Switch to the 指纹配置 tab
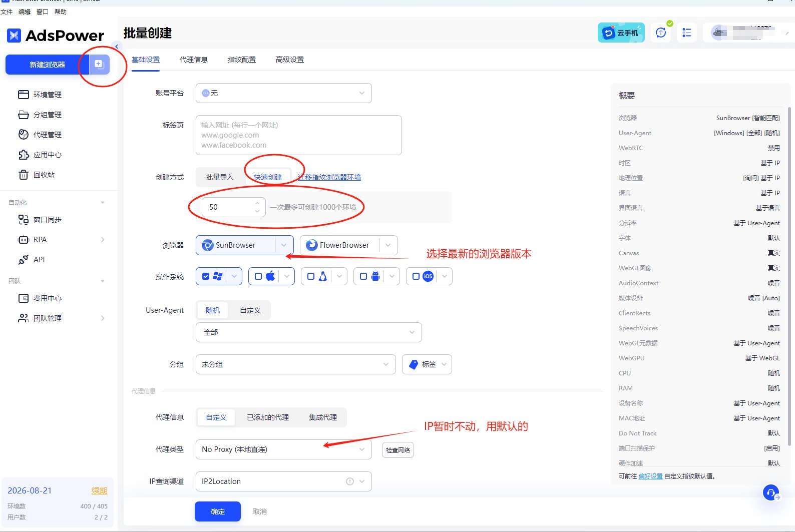 (242, 60)
